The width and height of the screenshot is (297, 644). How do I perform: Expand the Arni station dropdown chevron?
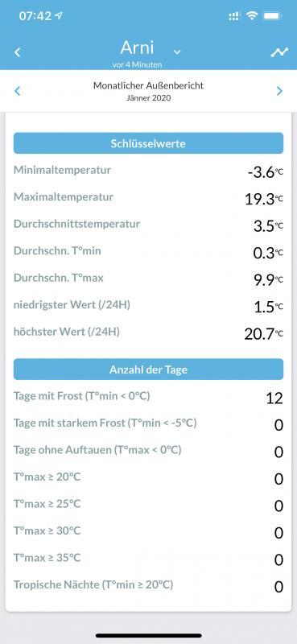[177, 52]
